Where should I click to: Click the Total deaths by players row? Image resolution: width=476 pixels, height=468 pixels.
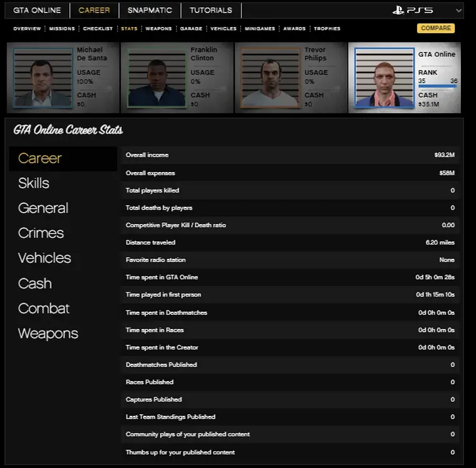290,208
